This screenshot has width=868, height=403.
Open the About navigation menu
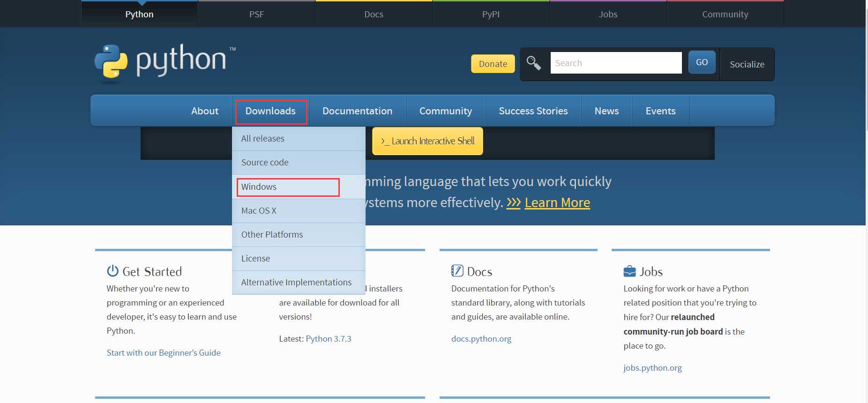pos(205,111)
